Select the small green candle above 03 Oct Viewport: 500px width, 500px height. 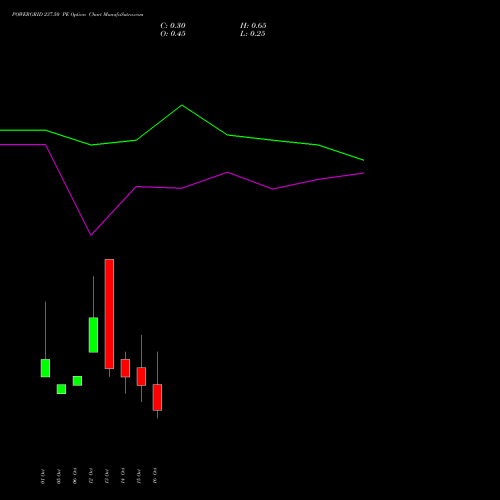(x=61, y=389)
